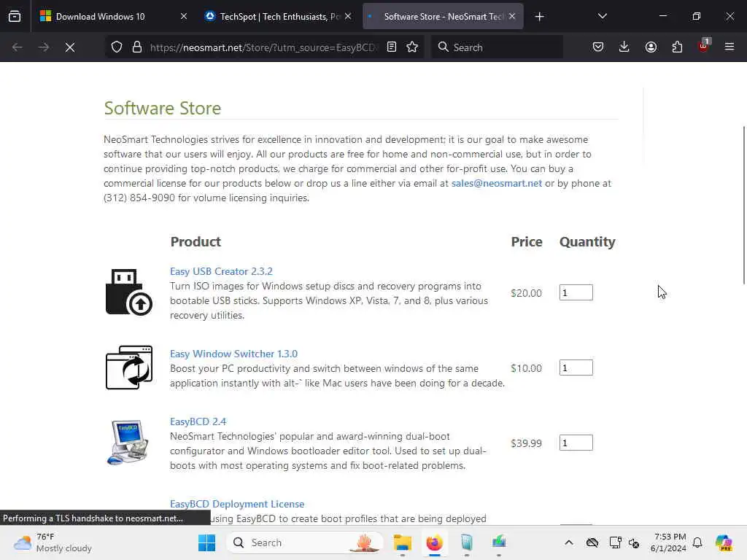The width and height of the screenshot is (747, 560).
Task: Open Windows Start menu
Action: (206, 542)
